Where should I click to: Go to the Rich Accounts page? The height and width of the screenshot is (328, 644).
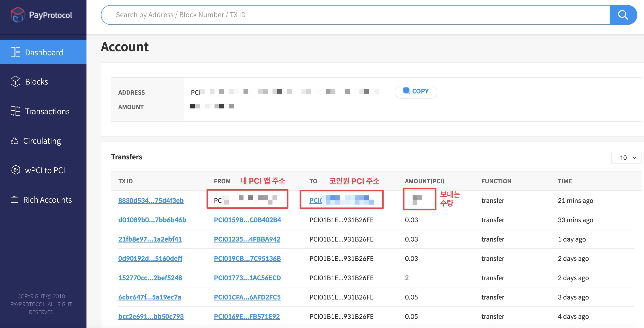click(47, 200)
